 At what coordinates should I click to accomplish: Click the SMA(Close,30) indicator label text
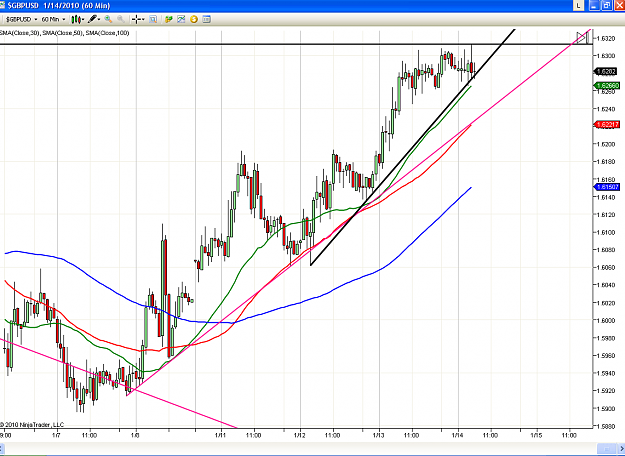pyautogui.click(x=20, y=33)
